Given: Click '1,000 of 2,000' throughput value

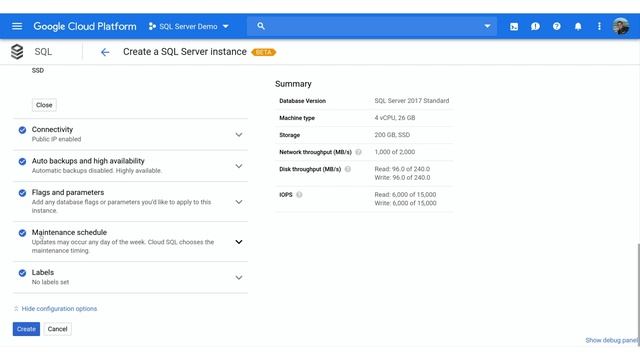Looking at the screenshot, I should point(395,152).
